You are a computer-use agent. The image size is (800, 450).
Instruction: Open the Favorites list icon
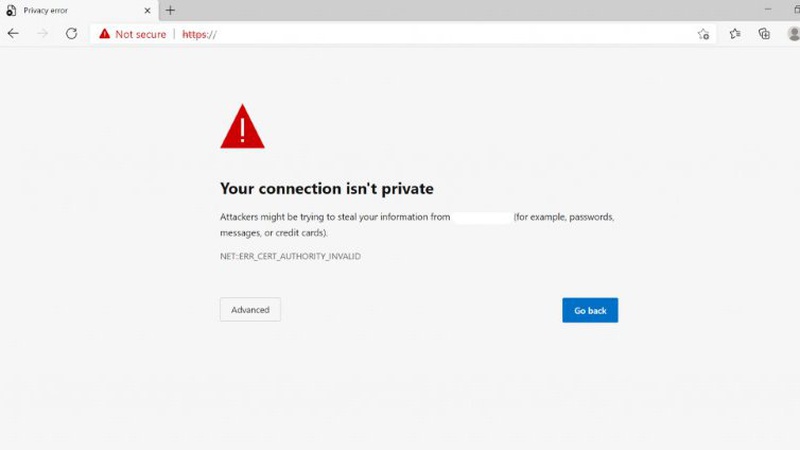pyautogui.click(x=735, y=34)
